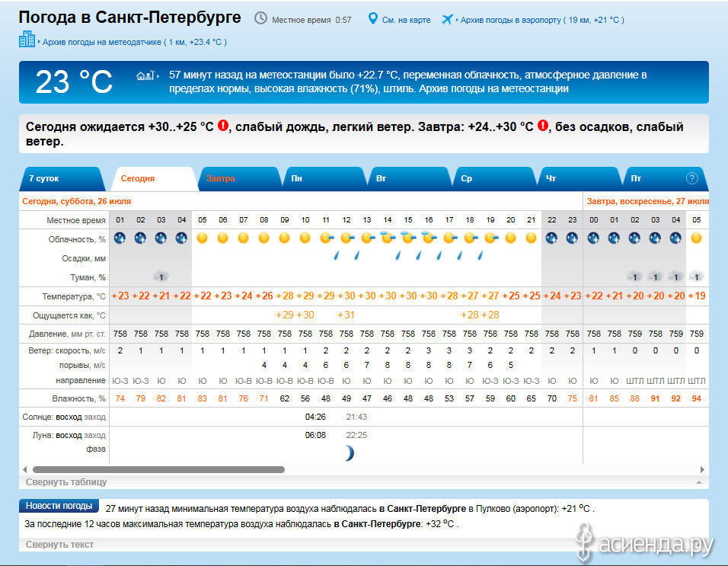Image resolution: width=728 pixels, height=566 pixels.
Task: Click the Температура, °C row label
Action: [x=74, y=296]
